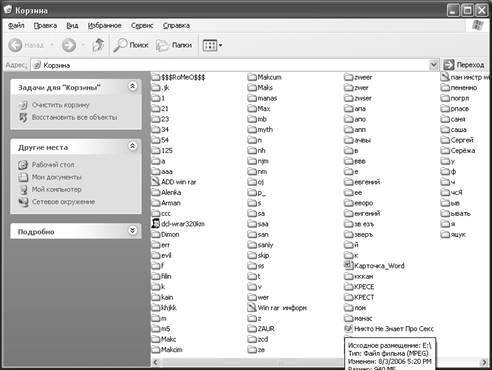Select the ADD win rar archive icon
The width and height of the screenshot is (492, 370).
(156, 182)
